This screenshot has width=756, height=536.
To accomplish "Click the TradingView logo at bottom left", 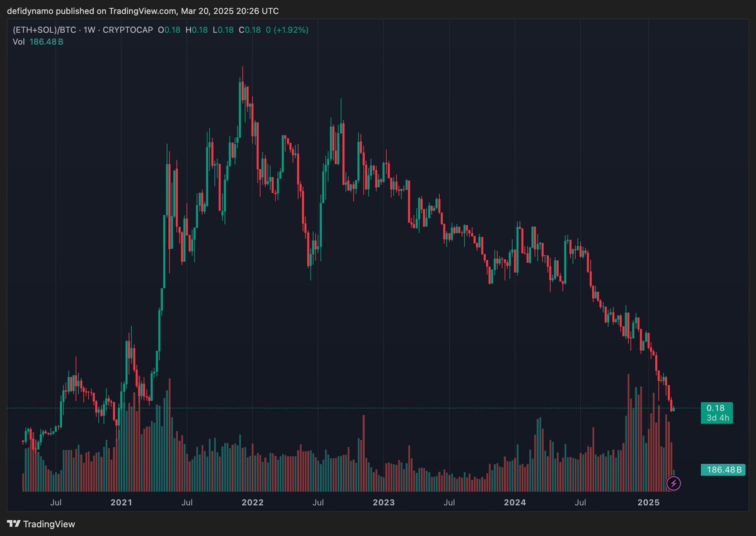I will 41,523.
